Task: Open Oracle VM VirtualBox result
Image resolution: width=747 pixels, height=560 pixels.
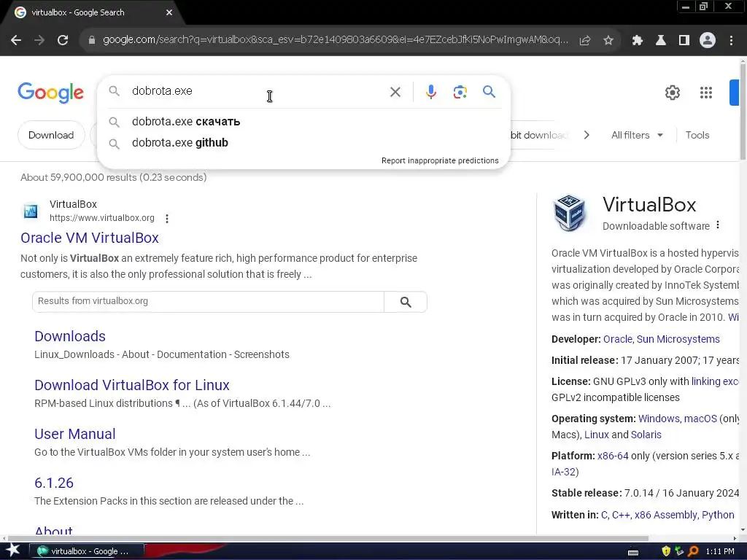Action: click(90, 238)
